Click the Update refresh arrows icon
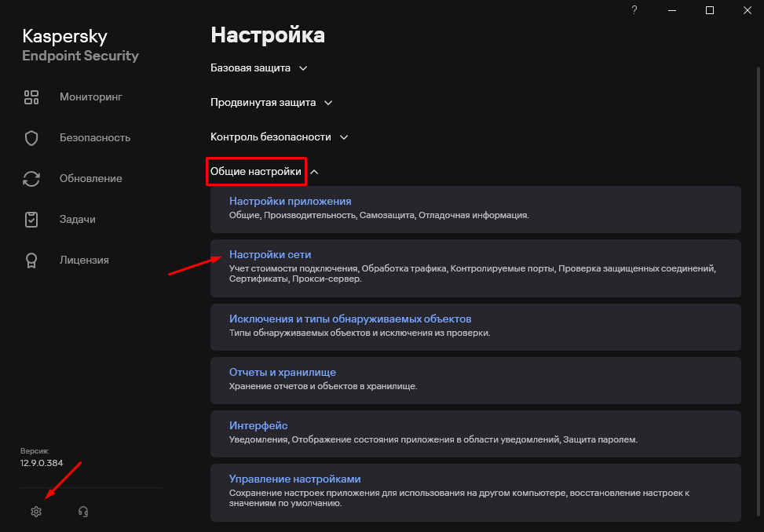The height and width of the screenshot is (532, 764). tap(31, 179)
